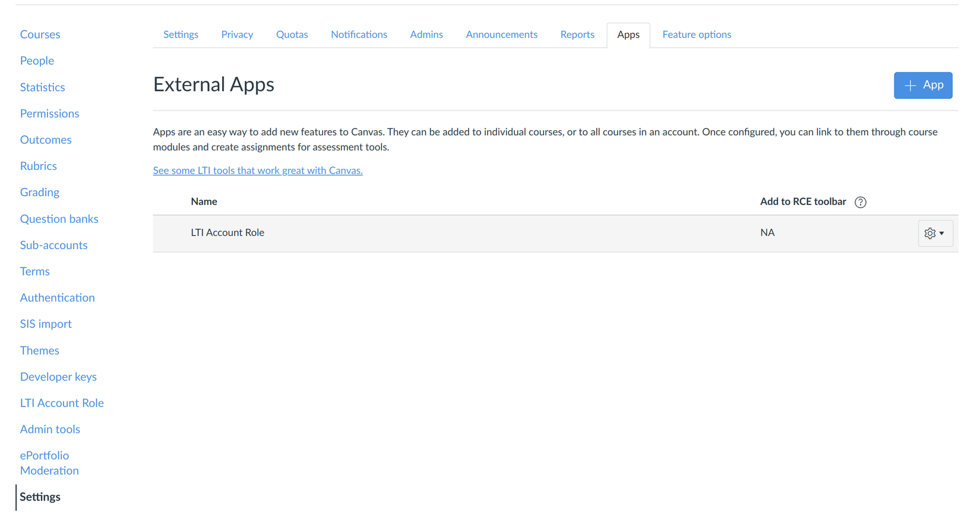Switch to the Reports tab
This screenshot has width=980, height=520.
click(x=577, y=34)
